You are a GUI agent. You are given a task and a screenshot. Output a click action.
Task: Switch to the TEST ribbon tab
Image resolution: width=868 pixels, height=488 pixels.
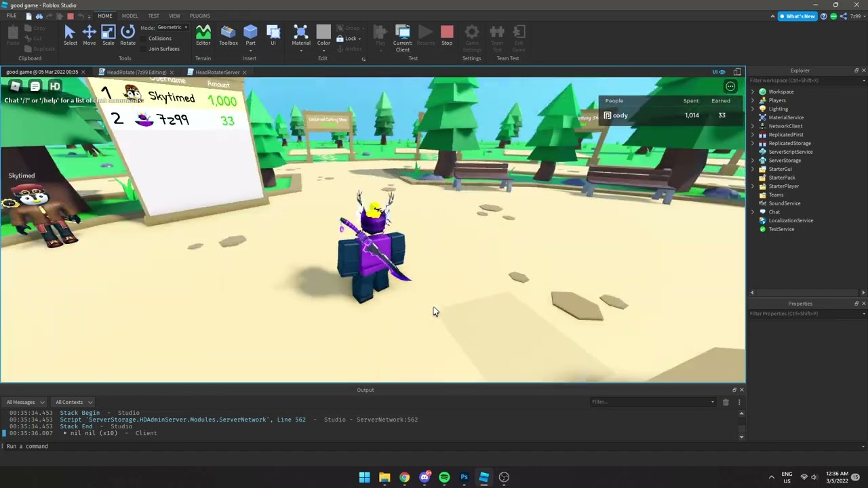pos(154,16)
